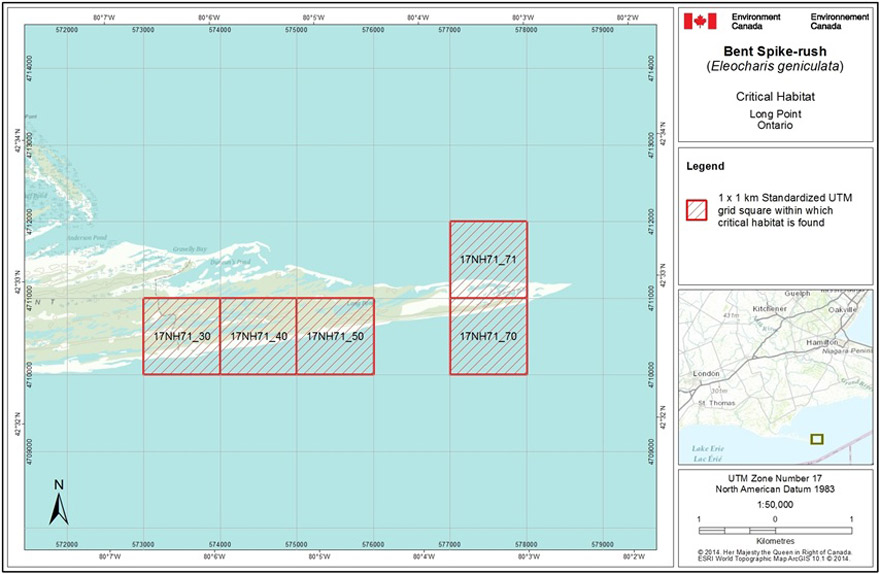Screen dimensions: 880x574
Task: Select grid square 17NH71_40
Action: pos(258,336)
